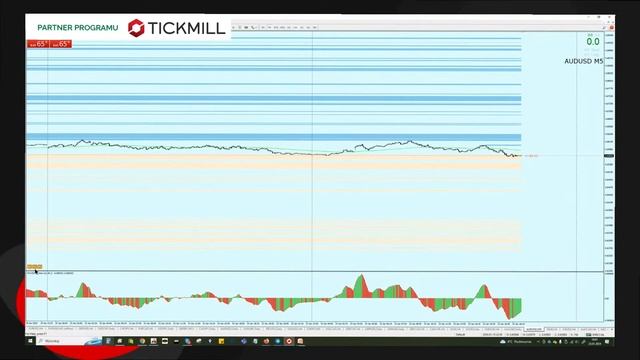Image resolution: width=640 pixels, height=360 pixels.
Task: Click the red icon at toolbar's far end
Action: (611, 27)
